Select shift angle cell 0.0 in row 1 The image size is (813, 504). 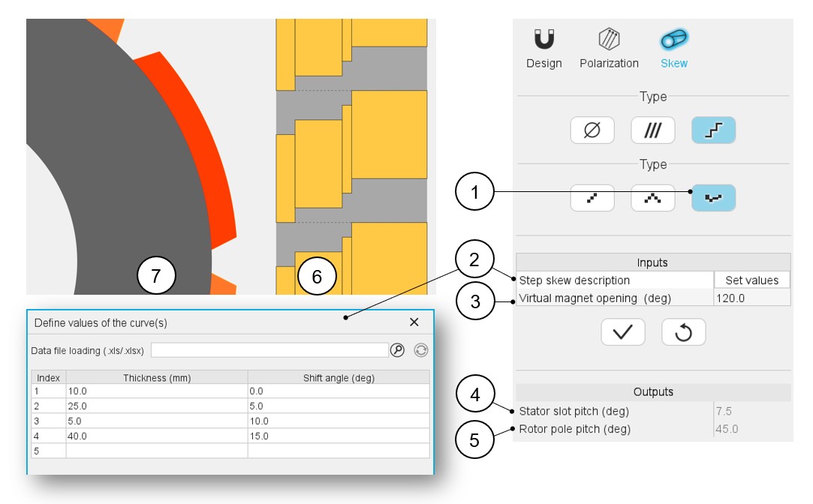339,391
